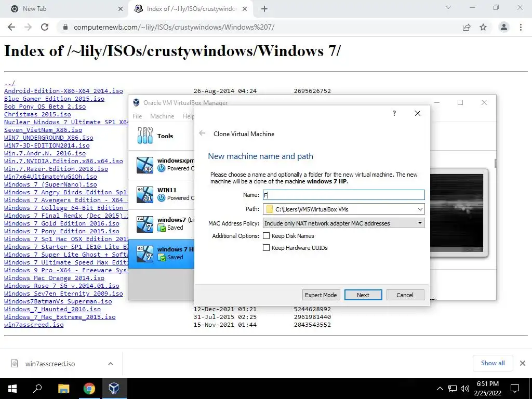Open Windows7BatmanVs_Superman.iso link

pyautogui.click(x=58, y=301)
